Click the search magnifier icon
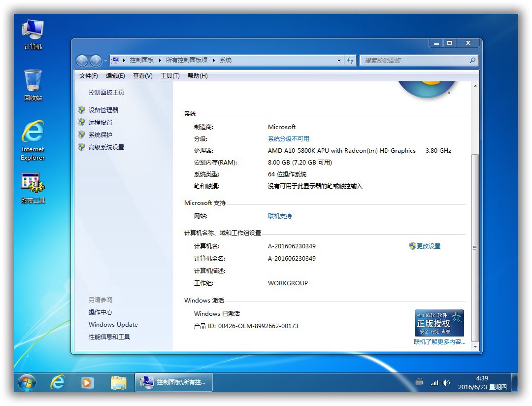532x406 pixels. click(x=472, y=61)
